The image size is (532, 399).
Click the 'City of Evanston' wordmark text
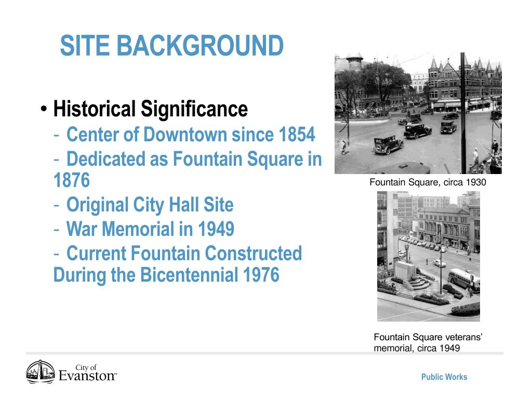87,373
